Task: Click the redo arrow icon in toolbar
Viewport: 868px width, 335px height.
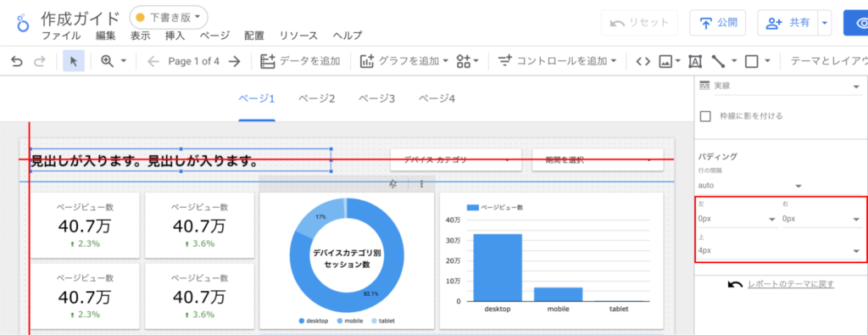Action: pos(39,61)
